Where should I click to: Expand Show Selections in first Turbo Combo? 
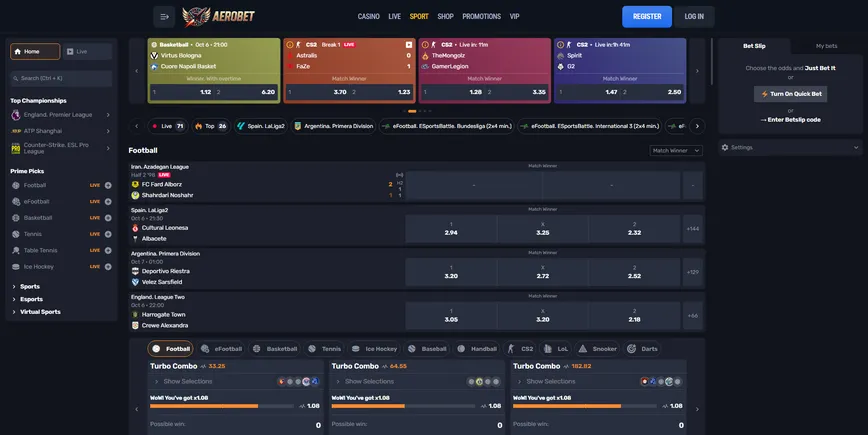click(186, 381)
